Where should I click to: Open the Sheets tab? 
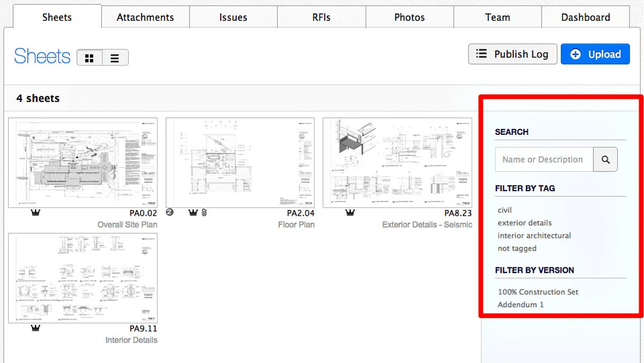click(57, 17)
